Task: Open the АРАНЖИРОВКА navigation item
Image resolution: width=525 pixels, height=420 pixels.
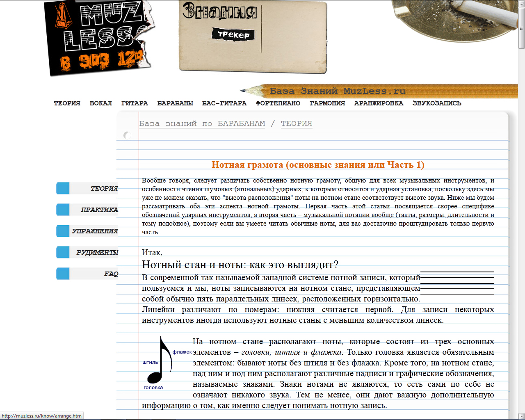Action: [x=379, y=103]
